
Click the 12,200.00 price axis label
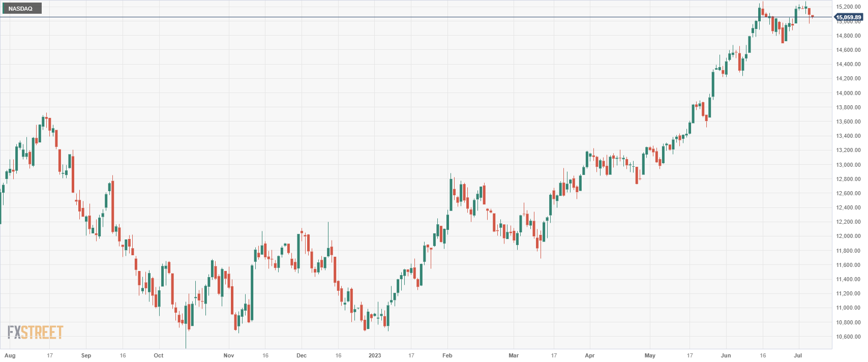[x=848, y=222]
